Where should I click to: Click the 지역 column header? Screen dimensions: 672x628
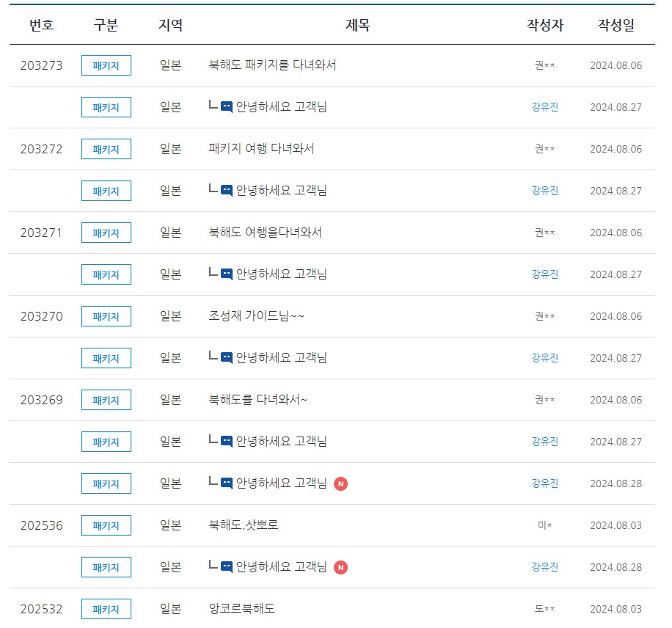pyautogui.click(x=171, y=25)
